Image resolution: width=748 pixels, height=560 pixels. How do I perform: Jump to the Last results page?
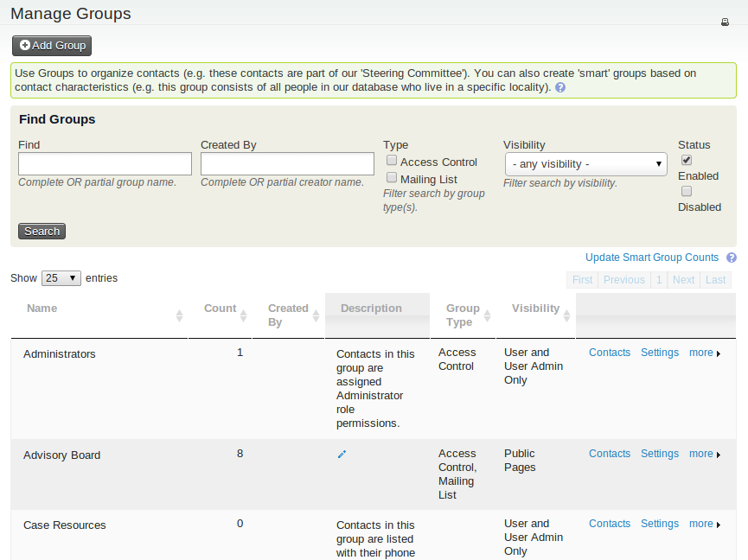click(715, 280)
